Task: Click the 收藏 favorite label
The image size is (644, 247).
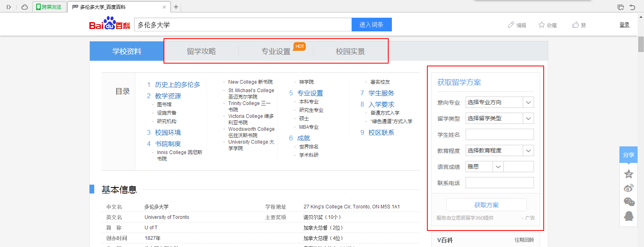Action: pyautogui.click(x=552, y=25)
